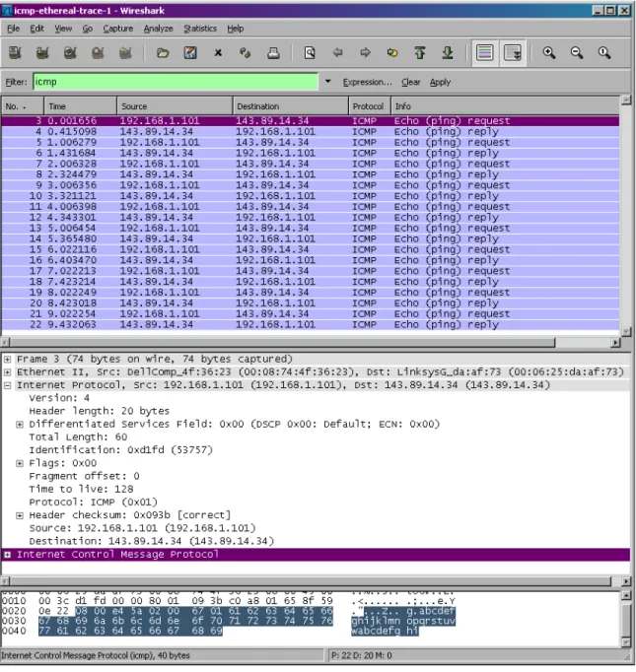Expand the Header checksum node

pyautogui.click(x=20, y=515)
